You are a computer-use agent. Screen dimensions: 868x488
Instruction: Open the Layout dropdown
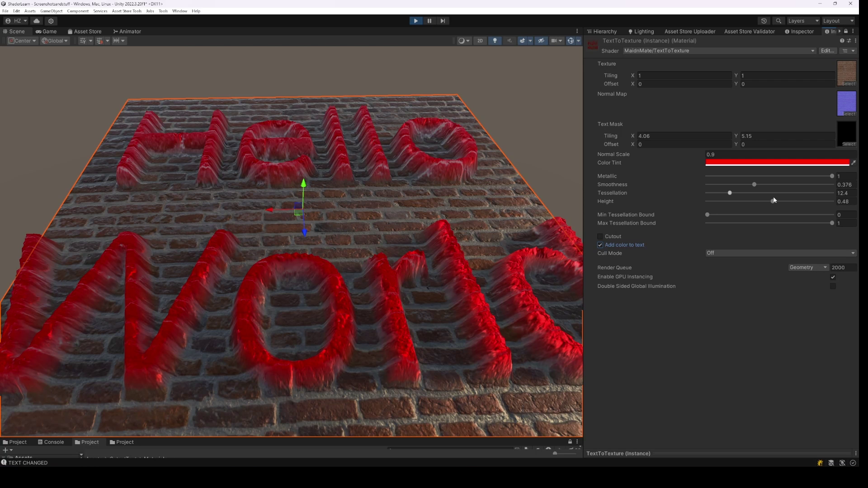(838, 21)
